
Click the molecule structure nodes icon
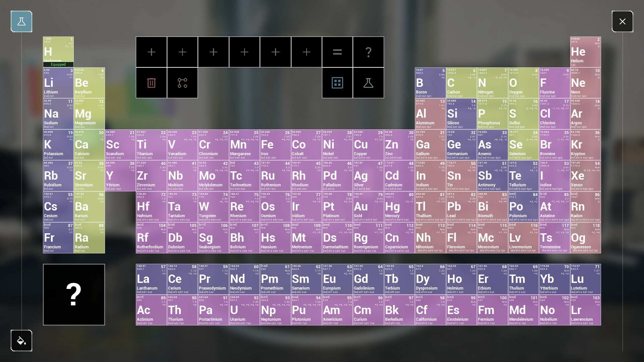[182, 83]
